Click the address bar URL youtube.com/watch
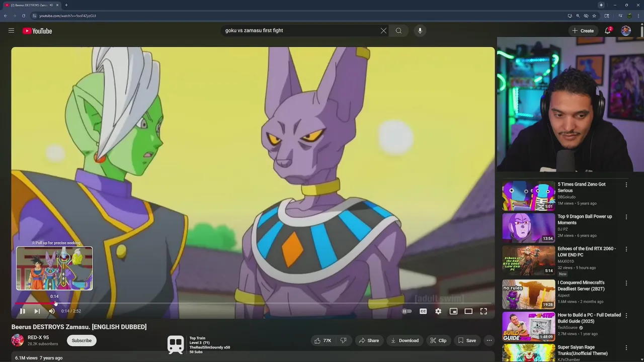644x362 pixels. (x=67, y=16)
